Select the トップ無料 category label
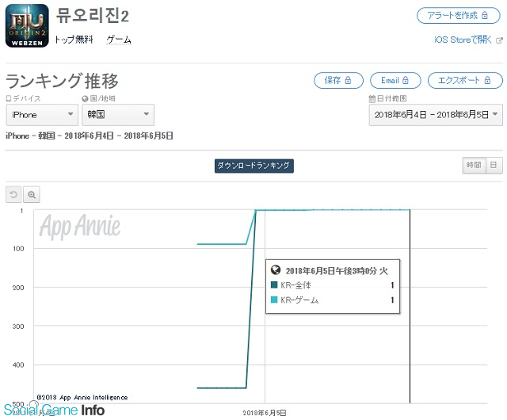 (74, 40)
